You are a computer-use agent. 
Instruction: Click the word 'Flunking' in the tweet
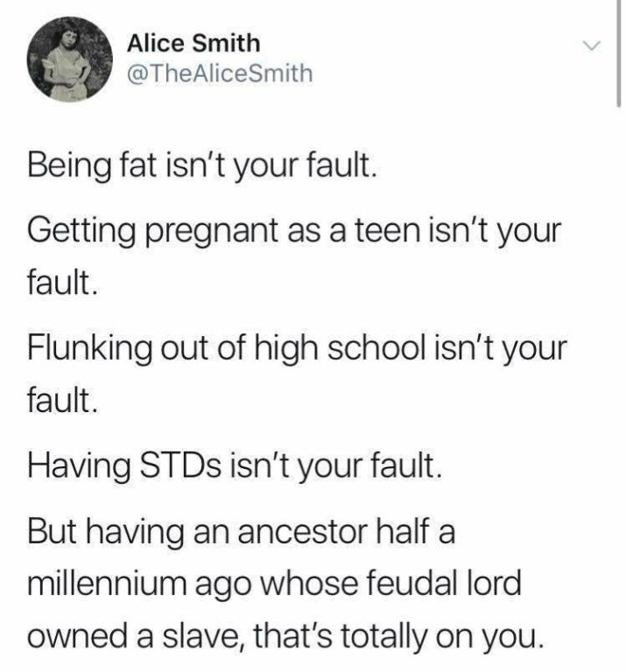tap(89, 348)
